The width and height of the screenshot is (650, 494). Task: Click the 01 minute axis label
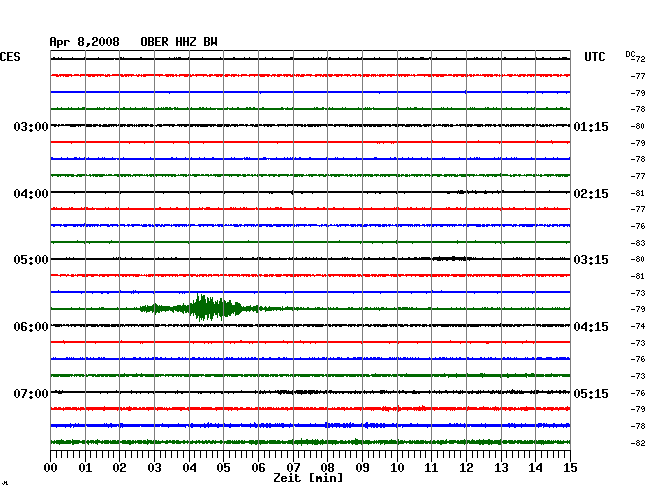coord(85,468)
